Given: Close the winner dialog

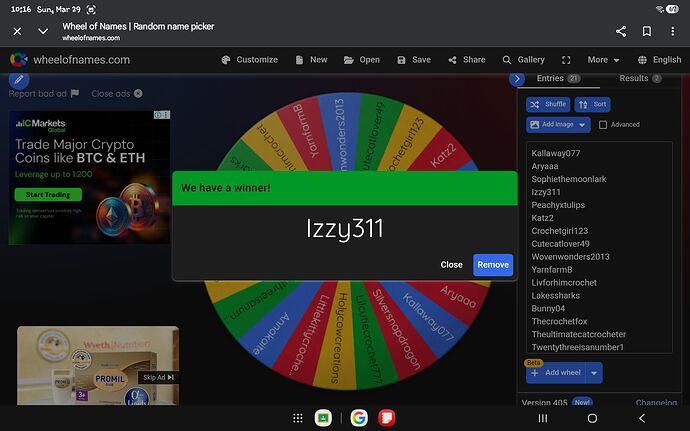Looking at the screenshot, I should [x=451, y=265].
